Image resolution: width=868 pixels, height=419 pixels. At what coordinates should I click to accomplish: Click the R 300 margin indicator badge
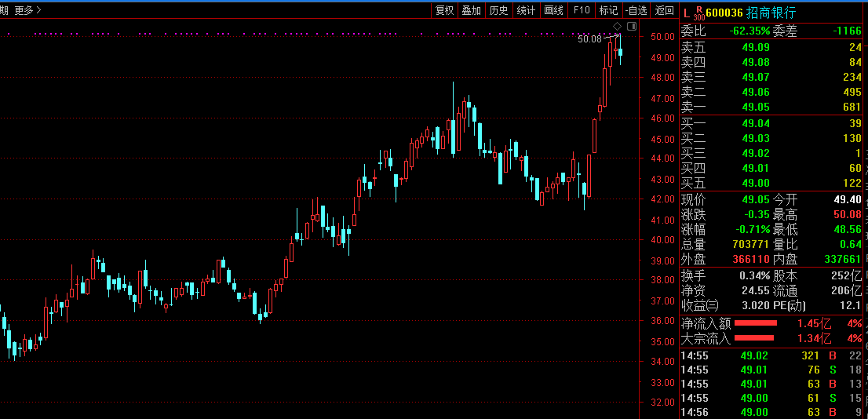click(x=699, y=13)
